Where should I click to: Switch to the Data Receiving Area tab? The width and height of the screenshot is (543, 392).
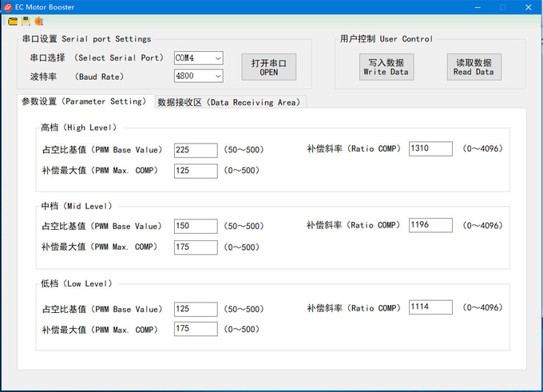coord(230,102)
